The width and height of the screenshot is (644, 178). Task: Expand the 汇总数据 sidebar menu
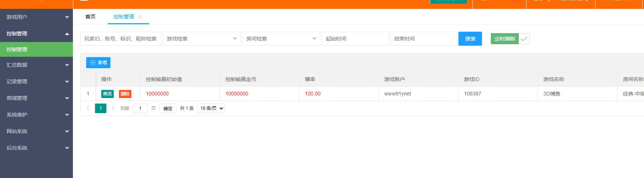36,65
